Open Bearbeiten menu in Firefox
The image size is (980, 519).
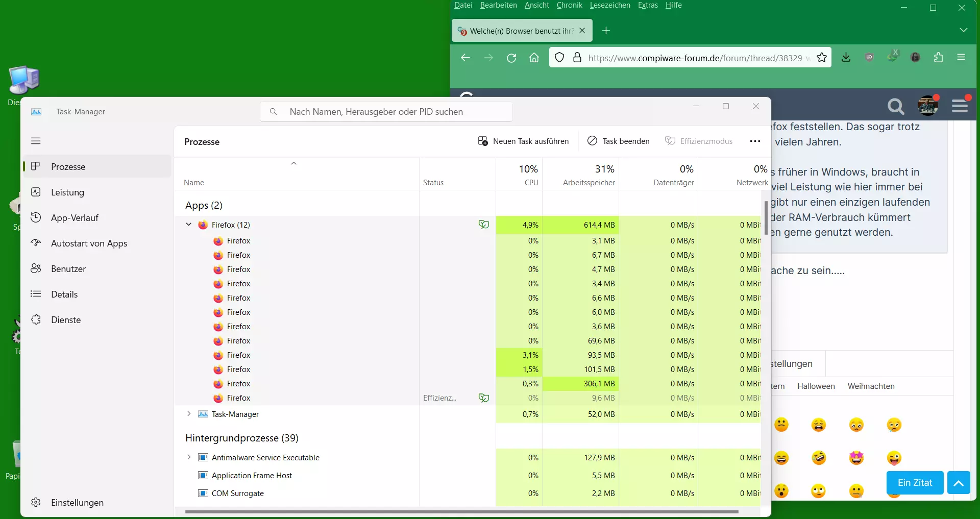click(x=498, y=5)
